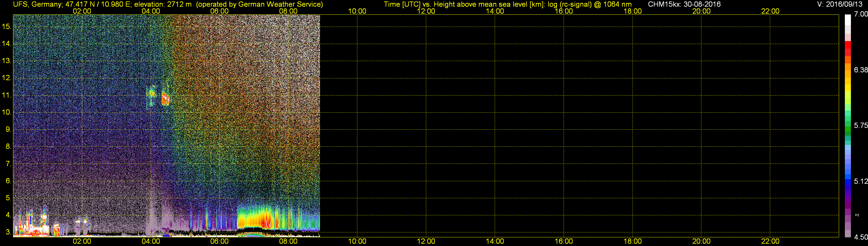Click the 10:00 label on the bottom time axis

point(357,241)
